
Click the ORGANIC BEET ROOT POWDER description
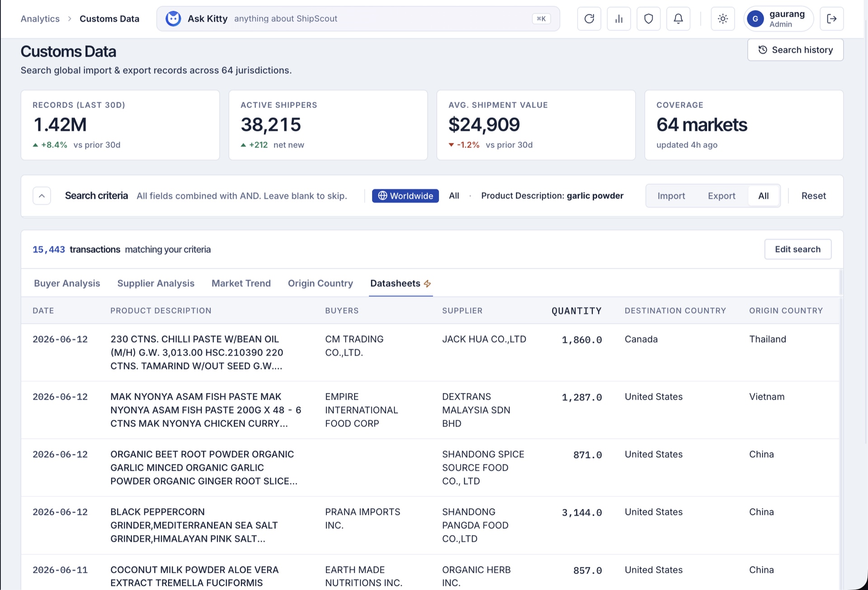pos(204,468)
